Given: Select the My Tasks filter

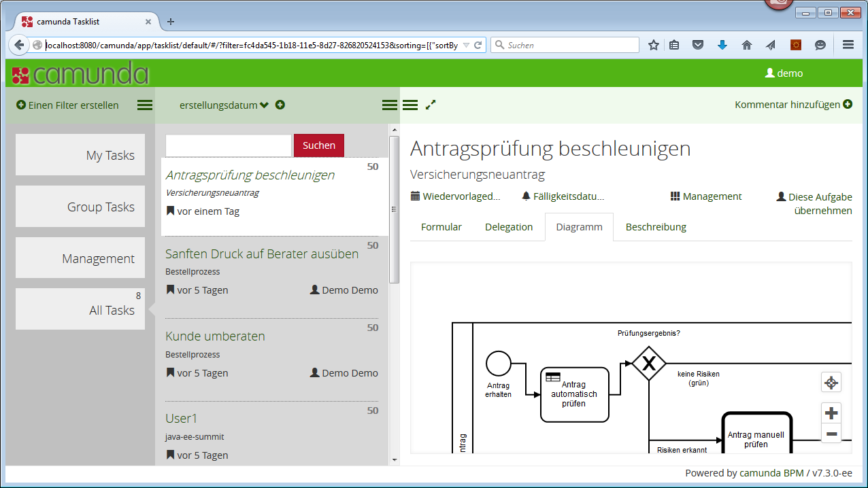Looking at the screenshot, I should [80, 155].
